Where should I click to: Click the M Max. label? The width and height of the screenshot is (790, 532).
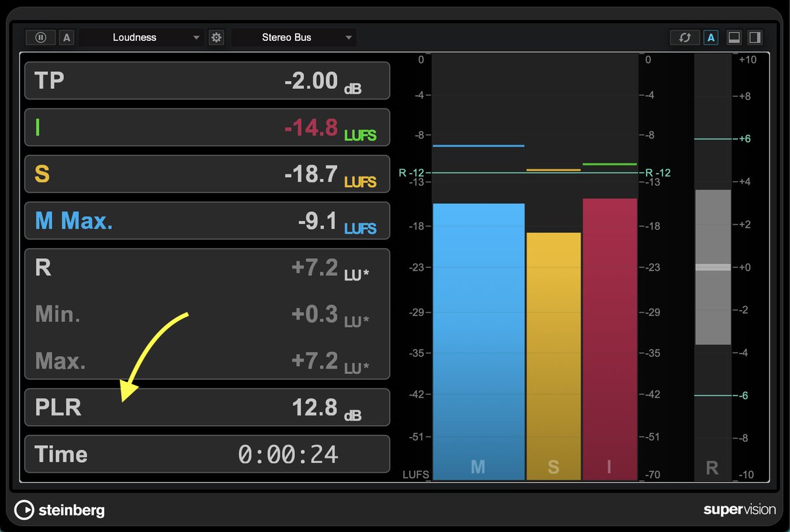(74, 221)
